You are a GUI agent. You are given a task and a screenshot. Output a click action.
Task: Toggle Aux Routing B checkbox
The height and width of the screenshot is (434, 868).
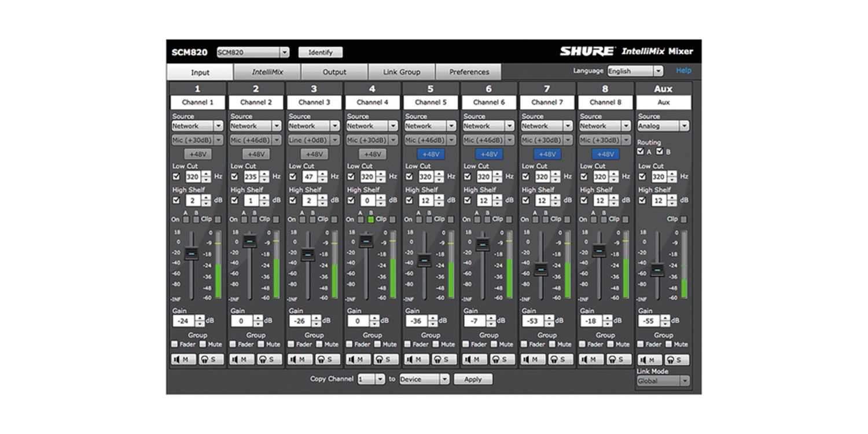[660, 152]
